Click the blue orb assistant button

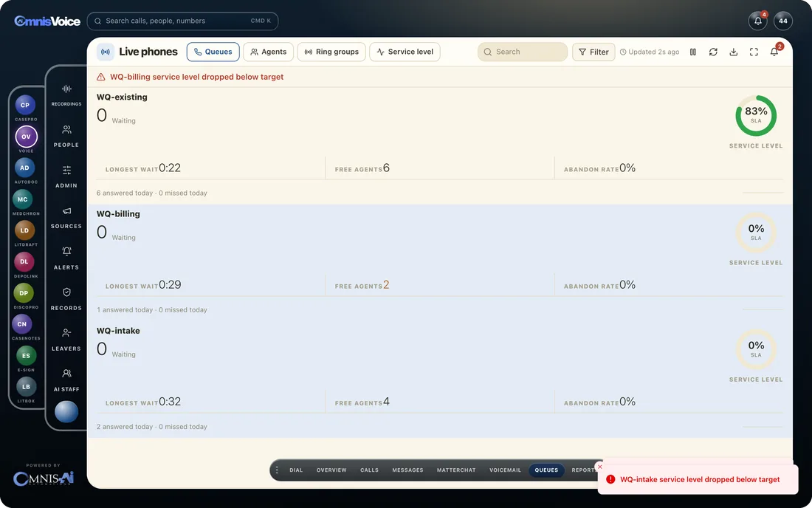point(66,412)
